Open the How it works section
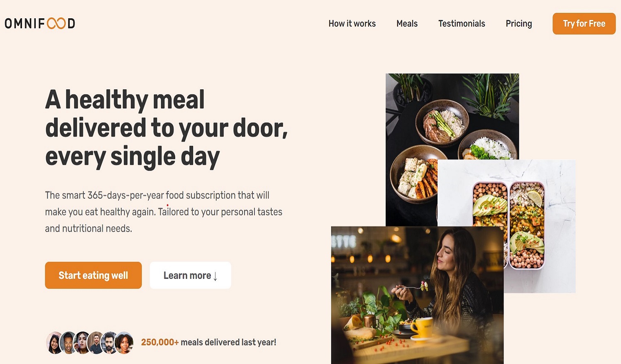Viewport: 621px width, 364px height. pos(352,24)
